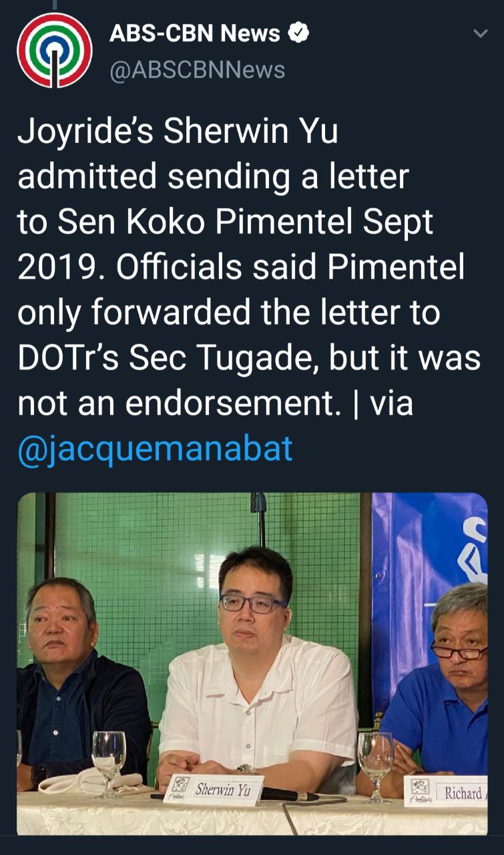The image size is (504, 855).
Task: Open the @jacquemanabat mention link
Action: (155, 449)
